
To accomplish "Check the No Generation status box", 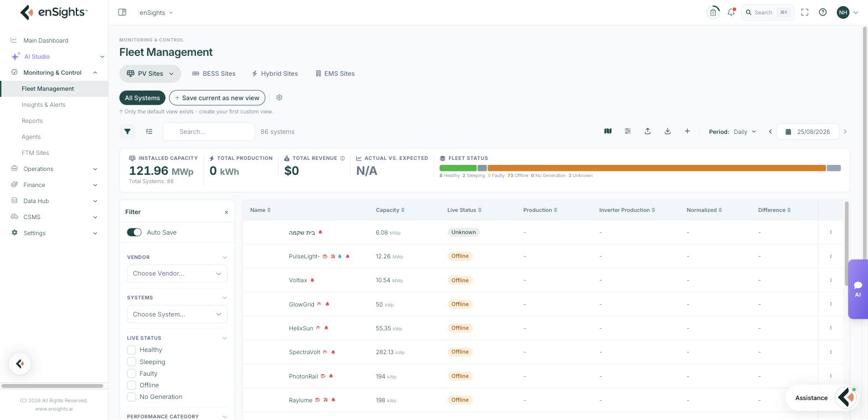I will tap(132, 397).
